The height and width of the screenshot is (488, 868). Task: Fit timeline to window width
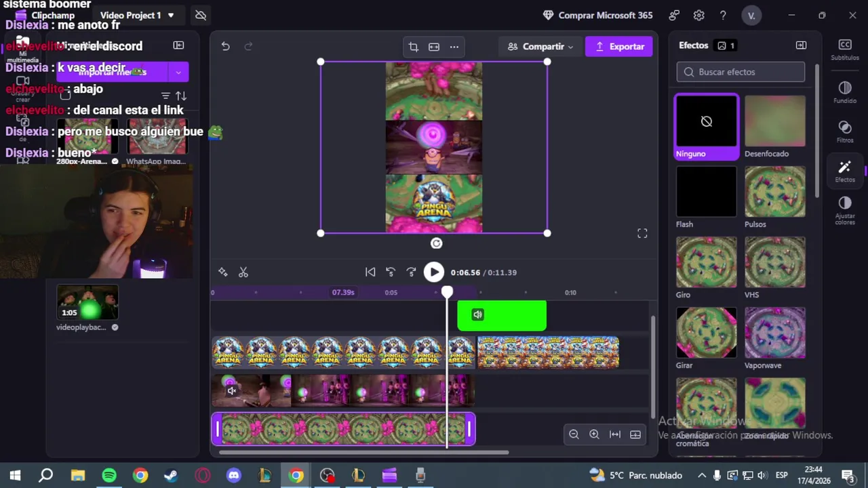[615, 434]
